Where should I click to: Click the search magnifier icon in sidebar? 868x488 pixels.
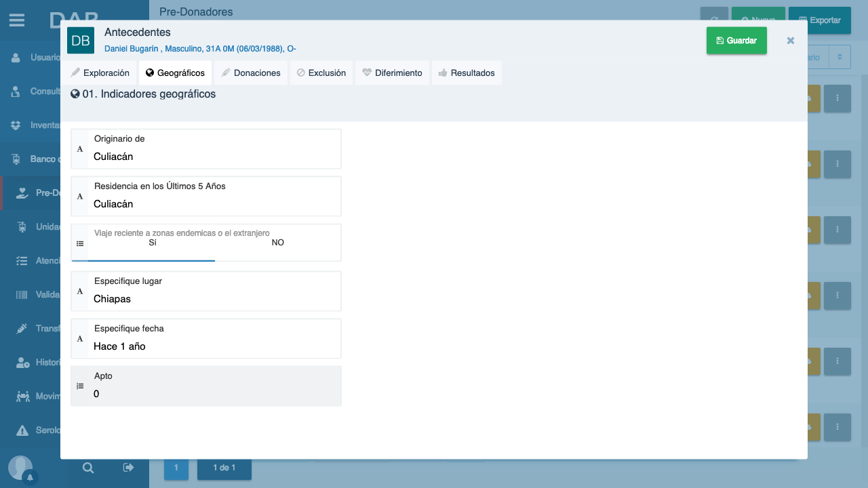[x=88, y=468]
